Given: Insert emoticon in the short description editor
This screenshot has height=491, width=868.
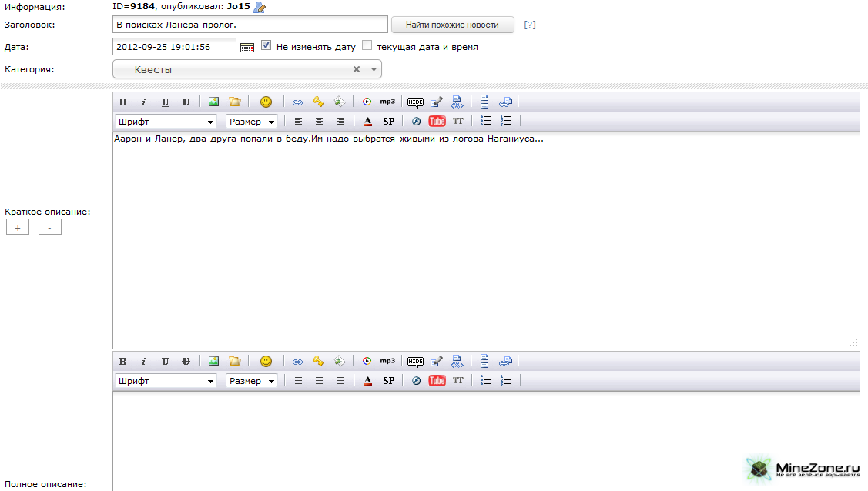Looking at the screenshot, I should point(266,102).
